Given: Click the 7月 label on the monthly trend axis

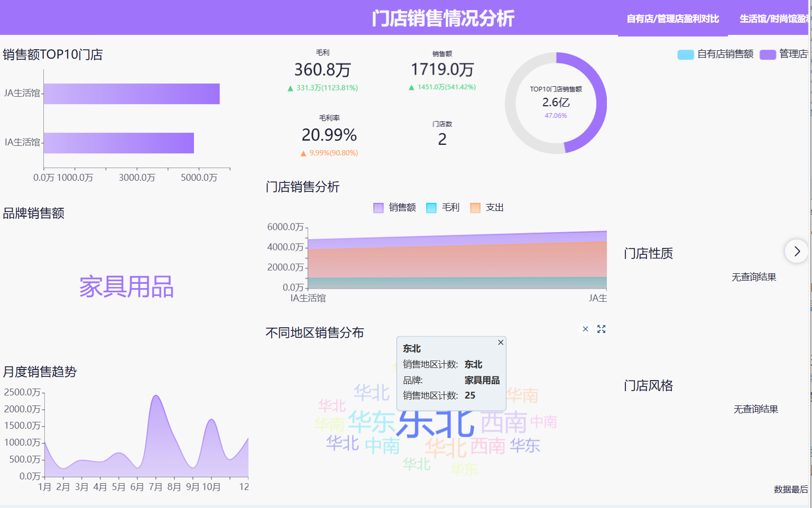Looking at the screenshot, I should [155, 487].
